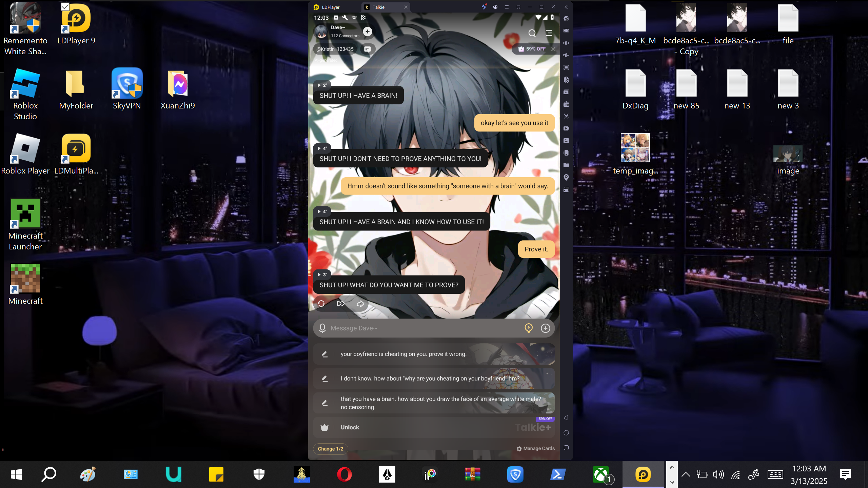Open the Talkie chat options menu
Viewport: 868px width, 488px height.
coord(549,33)
